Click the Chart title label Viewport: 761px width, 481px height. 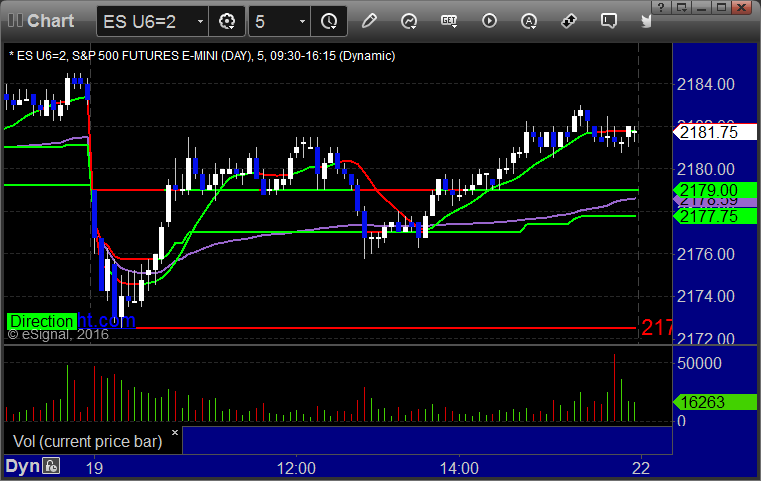[50, 20]
